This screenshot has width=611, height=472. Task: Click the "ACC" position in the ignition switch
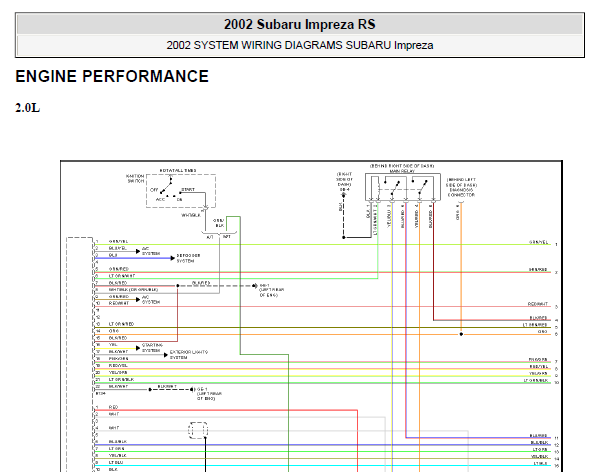point(161,199)
